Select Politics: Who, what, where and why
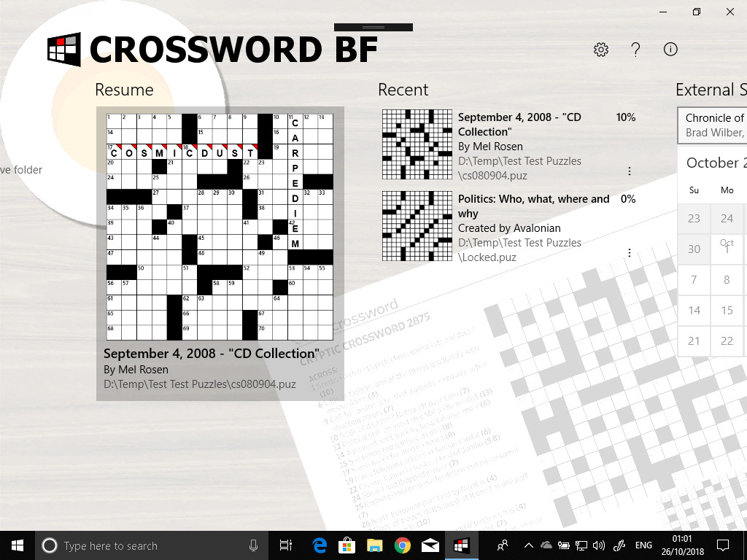This screenshot has height=560, width=747. pyautogui.click(x=533, y=206)
